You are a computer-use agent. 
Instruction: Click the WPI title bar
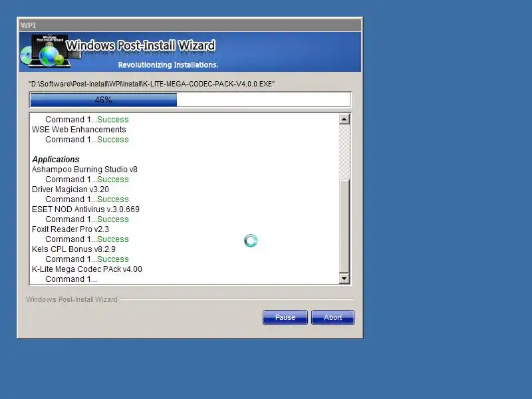190,25
